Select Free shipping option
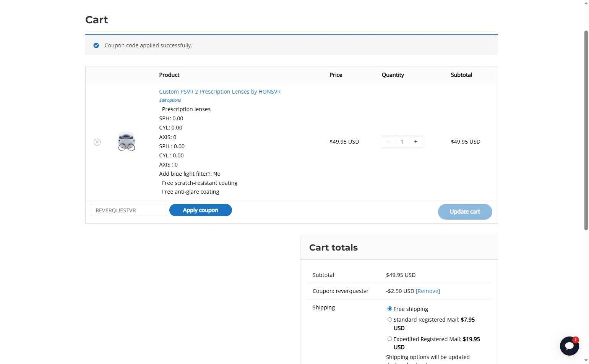The height and width of the screenshot is (364, 589). 389,309
